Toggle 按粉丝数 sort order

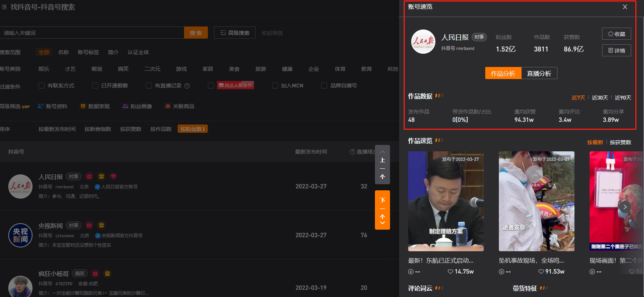[x=193, y=129]
